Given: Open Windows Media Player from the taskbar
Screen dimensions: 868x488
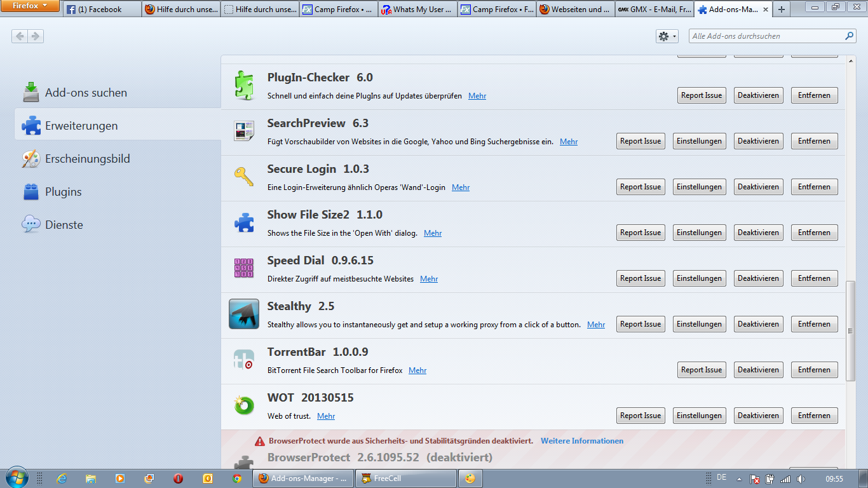Looking at the screenshot, I should click(x=120, y=478).
